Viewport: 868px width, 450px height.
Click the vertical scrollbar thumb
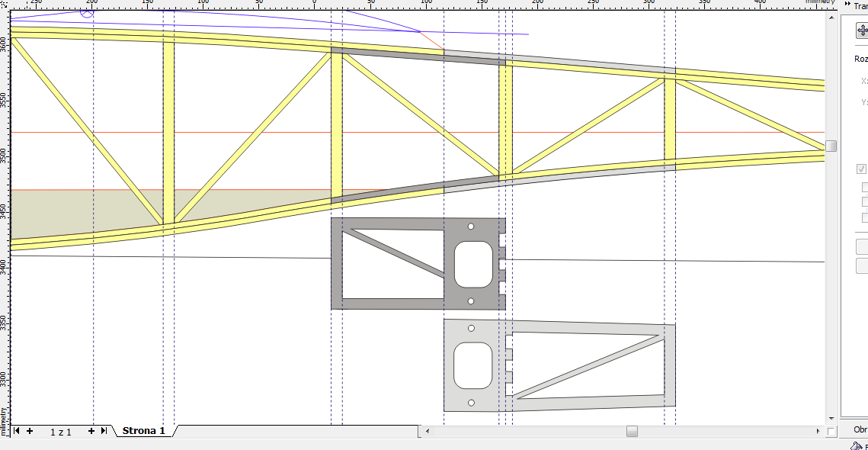[x=831, y=146]
